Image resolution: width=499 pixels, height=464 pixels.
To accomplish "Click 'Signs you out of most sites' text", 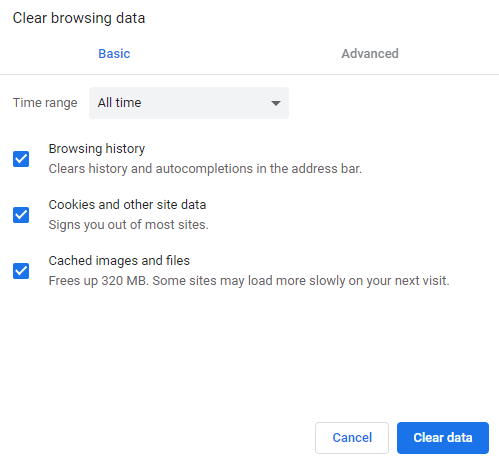I will 128,225.
